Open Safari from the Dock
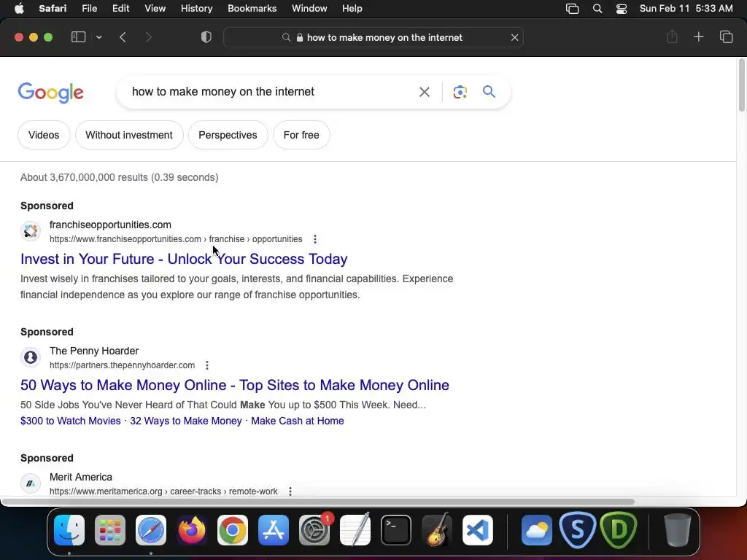 (151, 530)
